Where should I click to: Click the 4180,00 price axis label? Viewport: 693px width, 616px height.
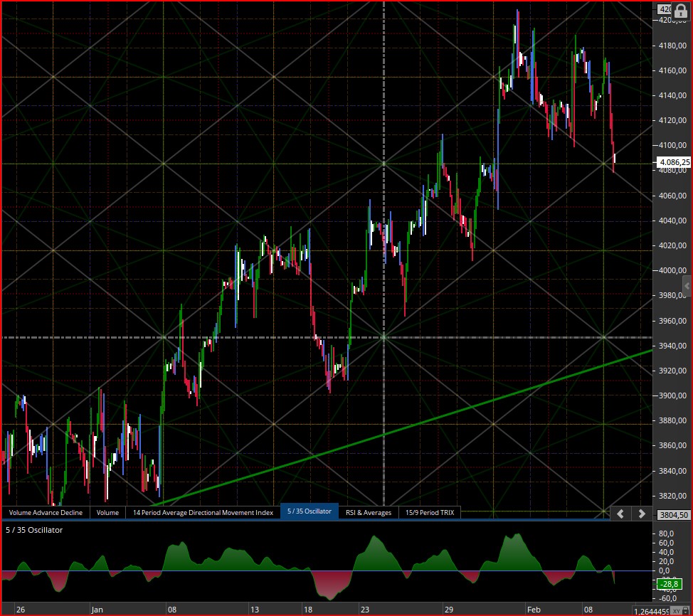tap(672, 46)
